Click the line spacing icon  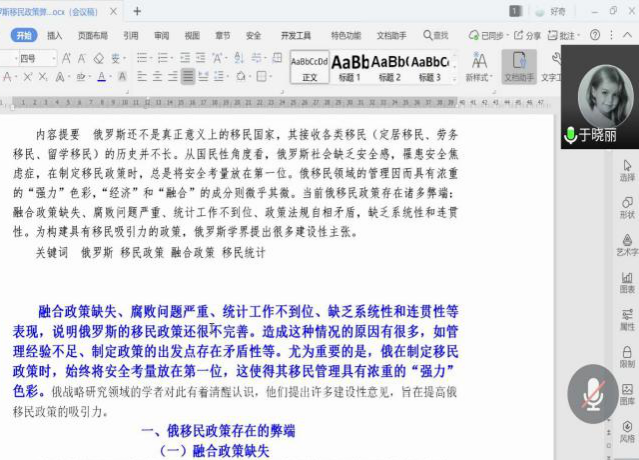point(219,76)
